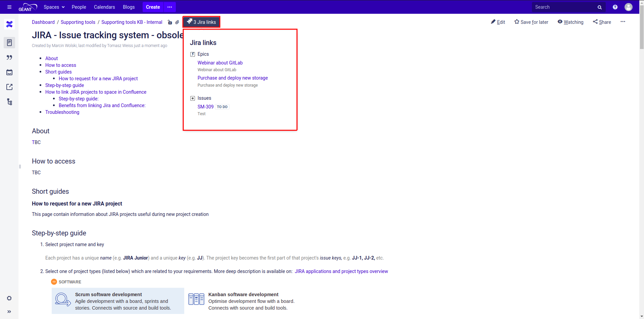Open Space tools gear icon
644x319 pixels.
coord(9,298)
